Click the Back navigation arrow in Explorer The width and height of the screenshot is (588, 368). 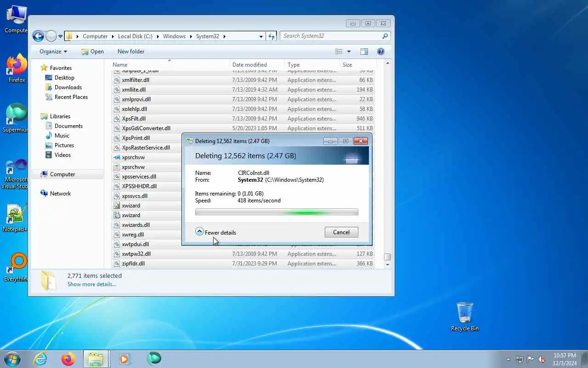pos(38,36)
